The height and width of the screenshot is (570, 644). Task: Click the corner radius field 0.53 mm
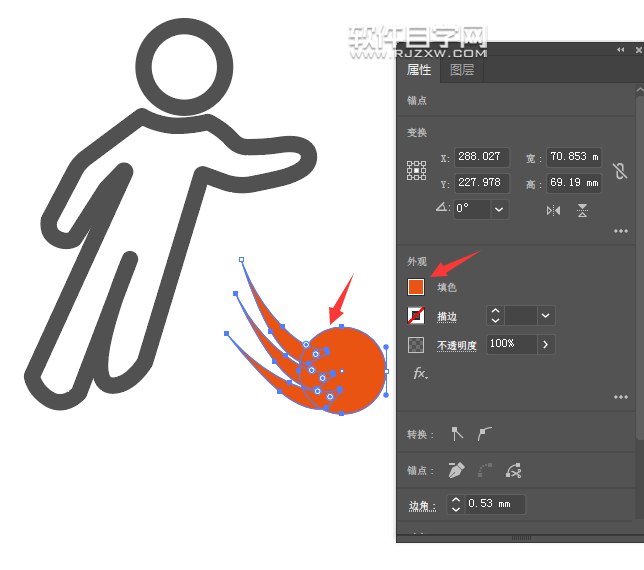pyautogui.click(x=494, y=504)
